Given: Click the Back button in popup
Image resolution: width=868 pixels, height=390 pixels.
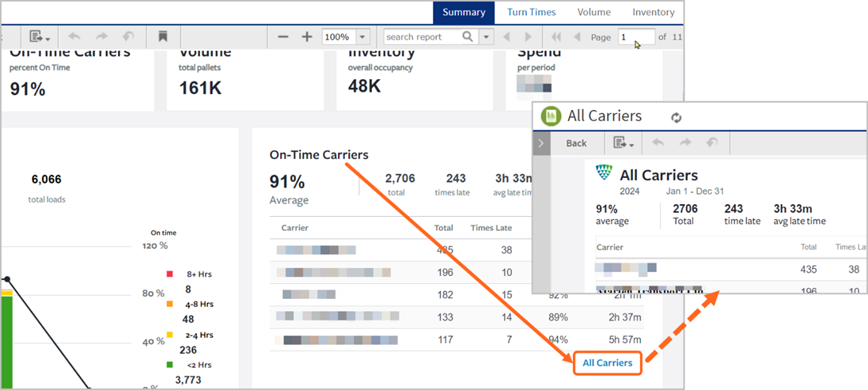Looking at the screenshot, I should (x=576, y=143).
